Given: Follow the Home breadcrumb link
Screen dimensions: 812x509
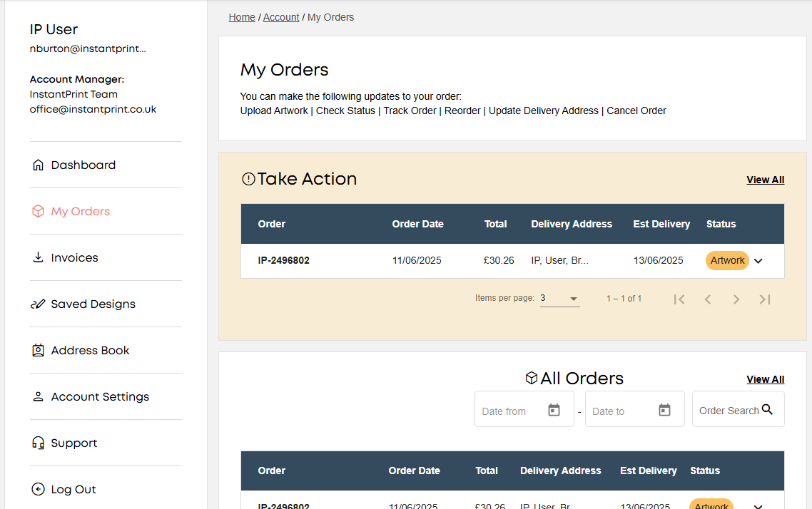Looking at the screenshot, I should [x=242, y=17].
